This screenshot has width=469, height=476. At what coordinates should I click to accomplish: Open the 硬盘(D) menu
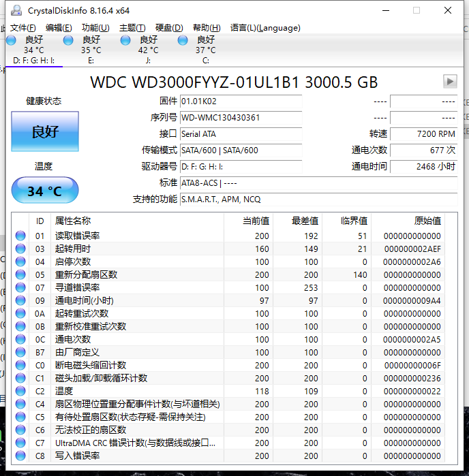click(169, 28)
